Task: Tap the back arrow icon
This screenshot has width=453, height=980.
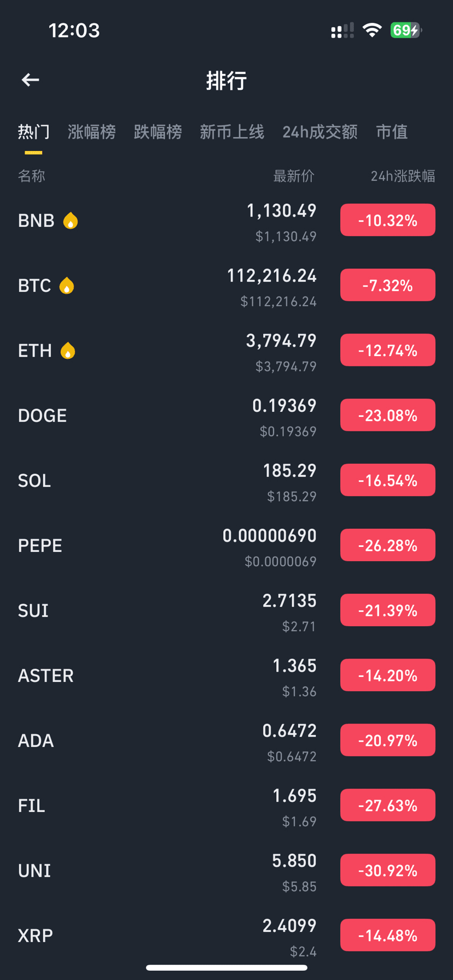Action: (31, 80)
